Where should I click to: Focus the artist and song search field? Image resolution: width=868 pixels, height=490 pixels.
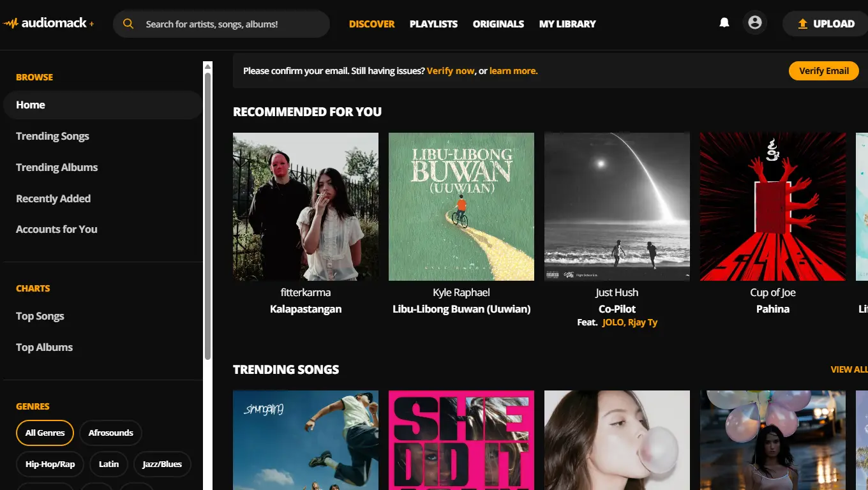click(x=221, y=24)
